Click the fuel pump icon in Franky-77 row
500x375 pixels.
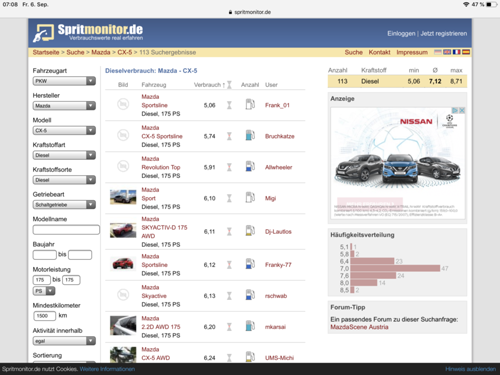pos(250,264)
